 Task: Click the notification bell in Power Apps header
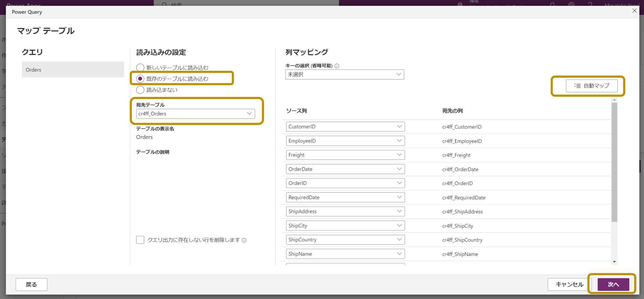[552, 4]
